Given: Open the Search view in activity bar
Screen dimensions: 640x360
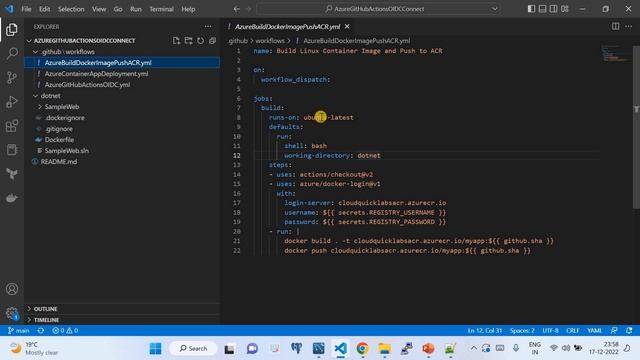Looking at the screenshot, I should pyautogui.click(x=12, y=53).
